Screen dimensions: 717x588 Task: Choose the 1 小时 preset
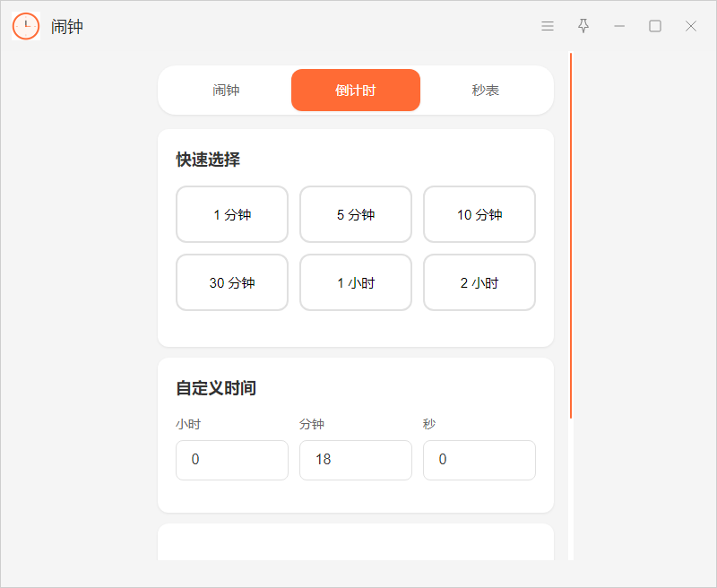point(356,282)
